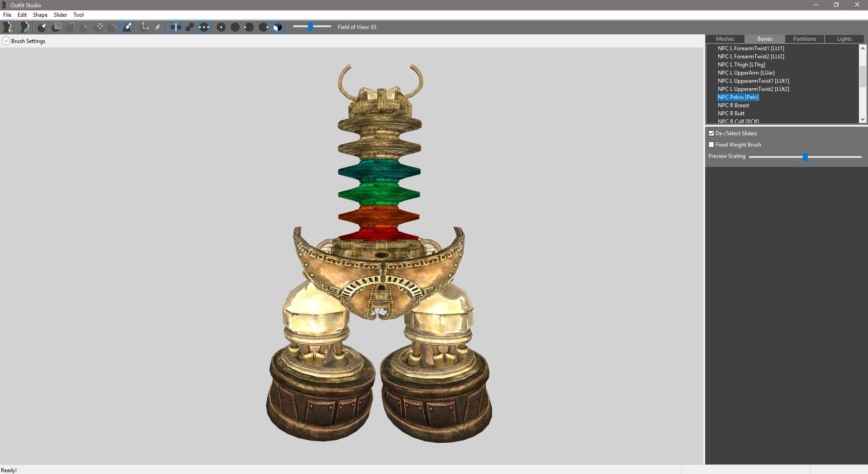The image size is (868, 474).
Task: Click the bone list scroll-down arrow
Action: coord(863,119)
